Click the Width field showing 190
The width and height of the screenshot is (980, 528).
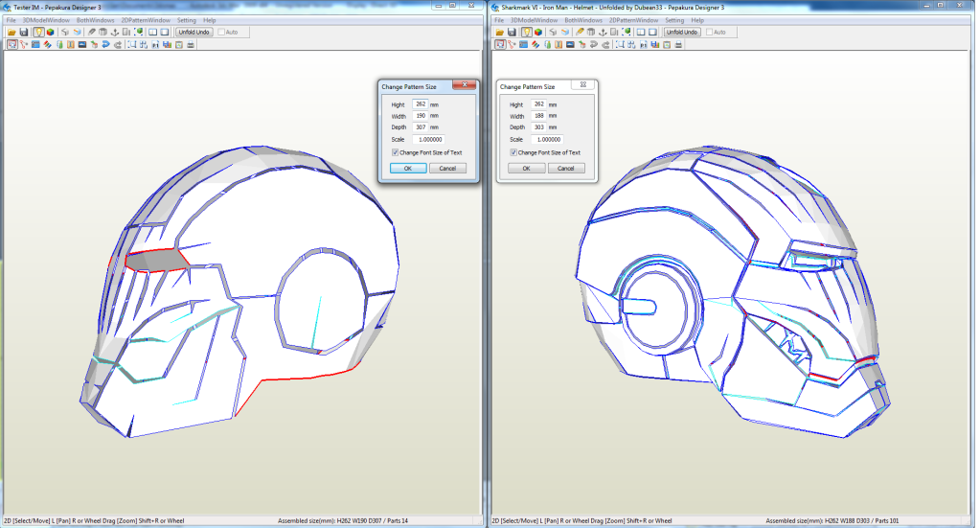coord(420,116)
